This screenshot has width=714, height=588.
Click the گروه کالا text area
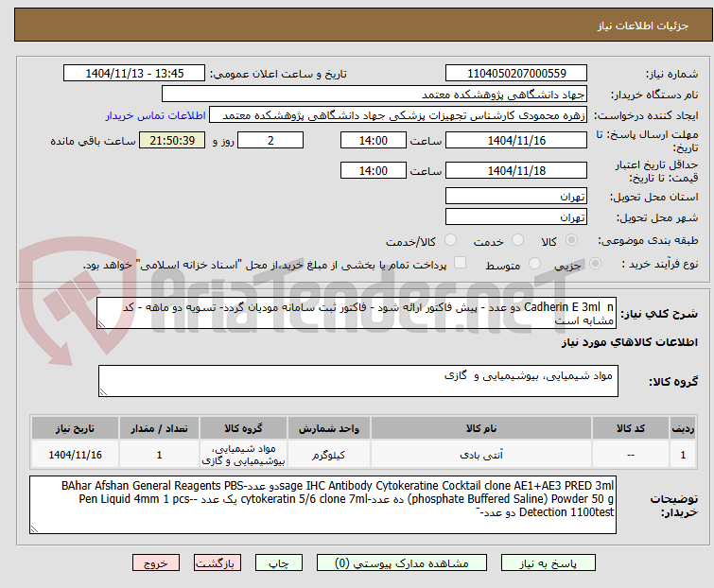[357, 381]
